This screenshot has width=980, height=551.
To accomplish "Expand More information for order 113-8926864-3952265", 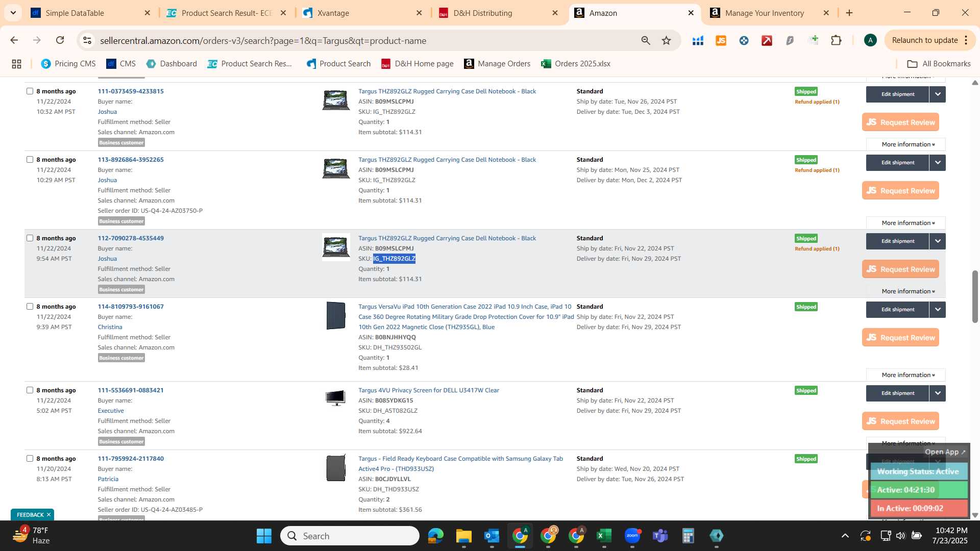I will tap(906, 223).
